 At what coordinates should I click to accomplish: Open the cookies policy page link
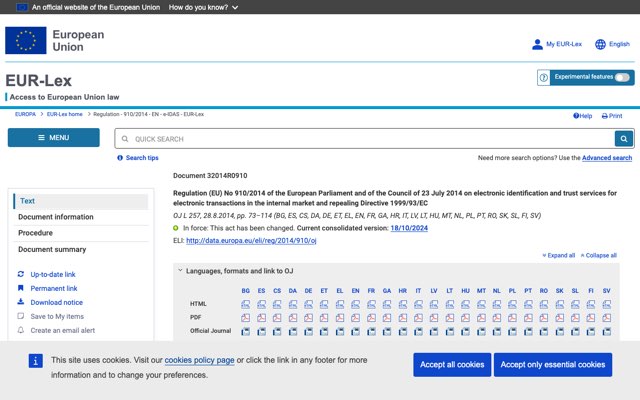(199, 360)
